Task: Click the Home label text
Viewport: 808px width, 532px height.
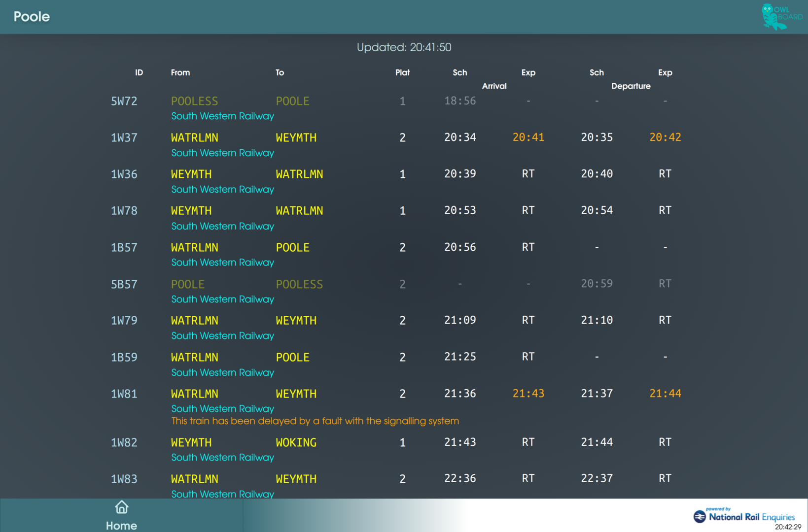Action: (121, 526)
